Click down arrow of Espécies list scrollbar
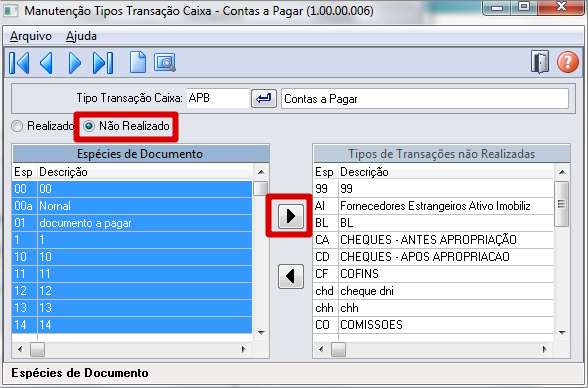 (x=261, y=333)
